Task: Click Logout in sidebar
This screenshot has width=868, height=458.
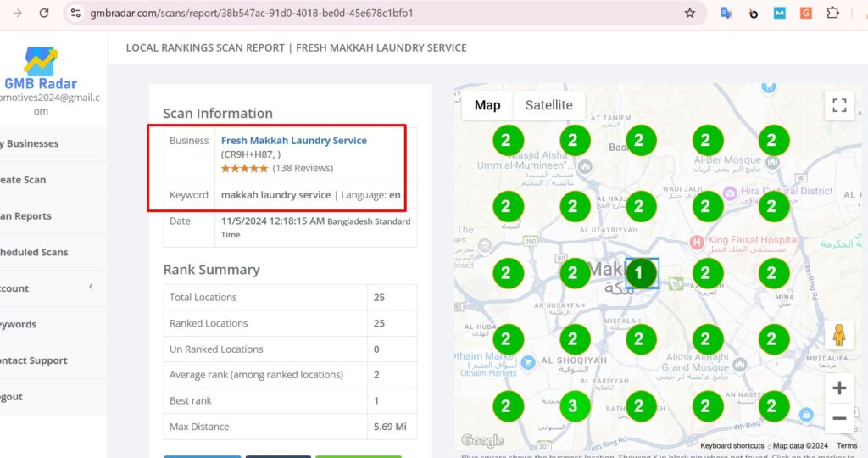Action: coord(53,397)
